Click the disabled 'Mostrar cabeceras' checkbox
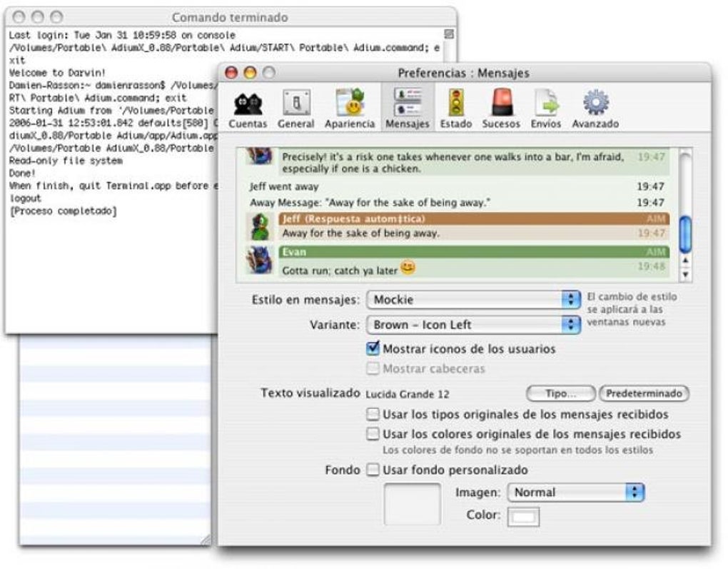The width and height of the screenshot is (728, 569). [373, 369]
